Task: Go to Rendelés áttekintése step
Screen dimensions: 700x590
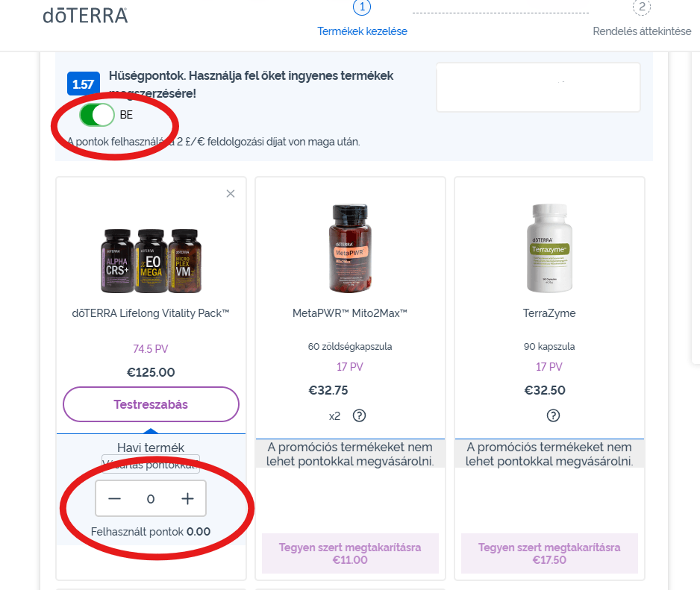Action: [x=643, y=31]
